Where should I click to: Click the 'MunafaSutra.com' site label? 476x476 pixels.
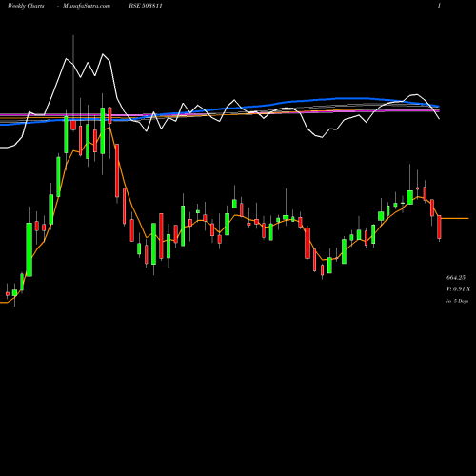pyautogui.click(x=87, y=6)
